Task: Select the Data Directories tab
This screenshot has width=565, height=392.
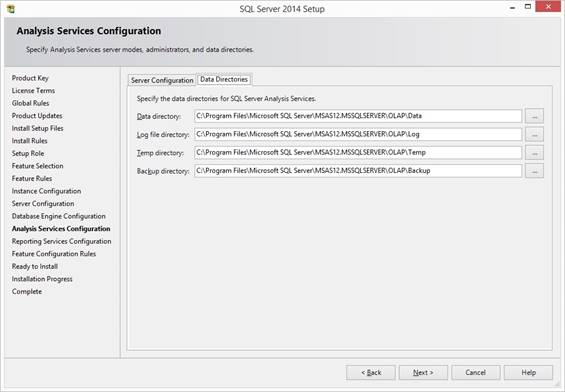Action: click(x=224, y=79)
